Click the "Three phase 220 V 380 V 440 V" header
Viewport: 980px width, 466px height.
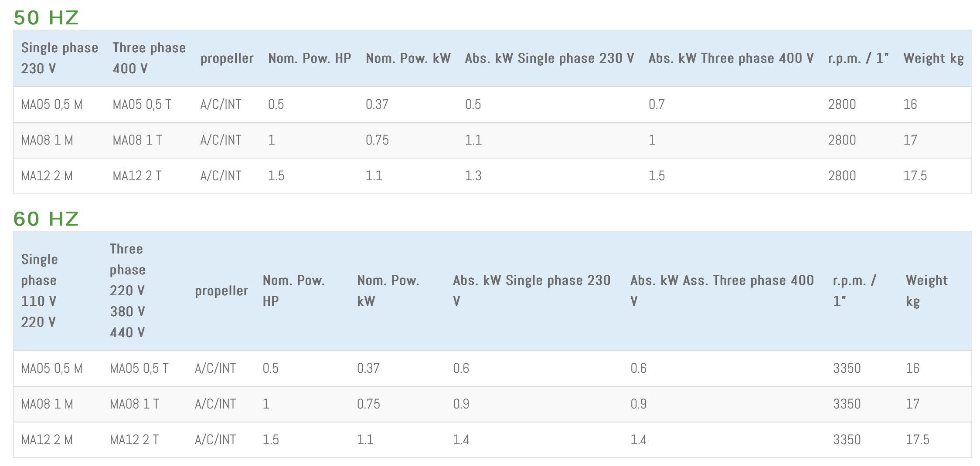(x=127, y=291)
